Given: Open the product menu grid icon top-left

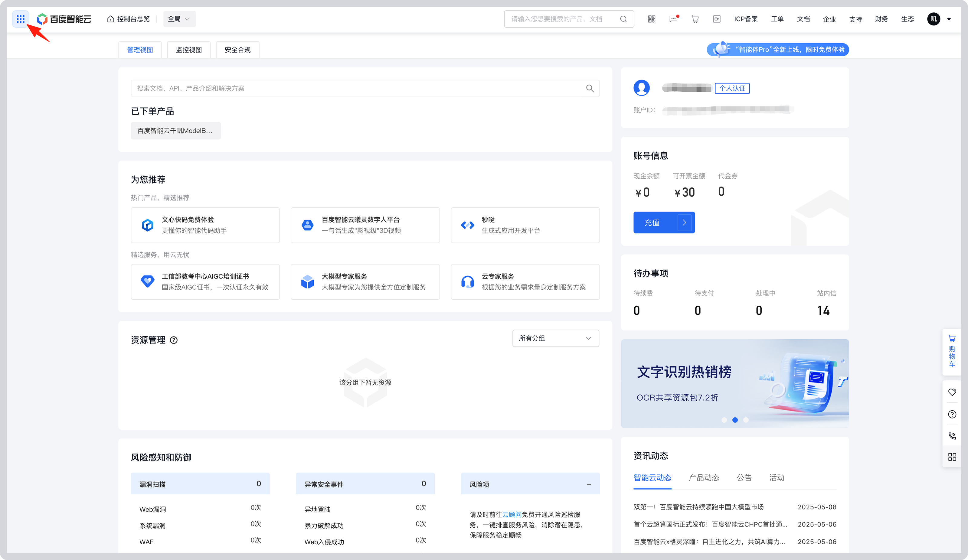Looking at the screenshot, I should [20, 18].
